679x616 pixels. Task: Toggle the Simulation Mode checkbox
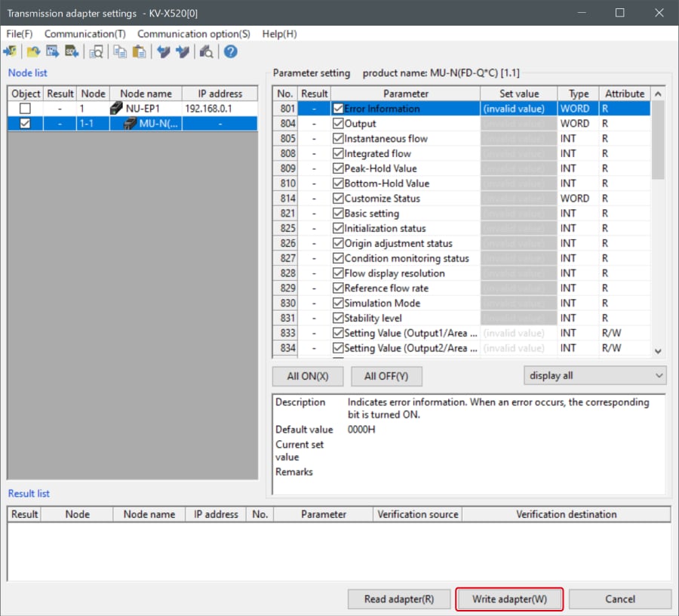(338, 303)
